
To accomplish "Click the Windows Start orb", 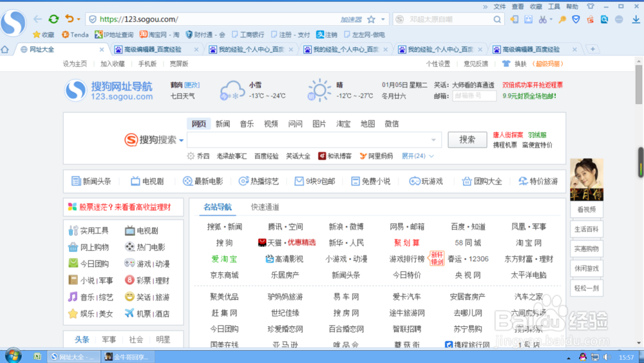I will coord(13,355).
